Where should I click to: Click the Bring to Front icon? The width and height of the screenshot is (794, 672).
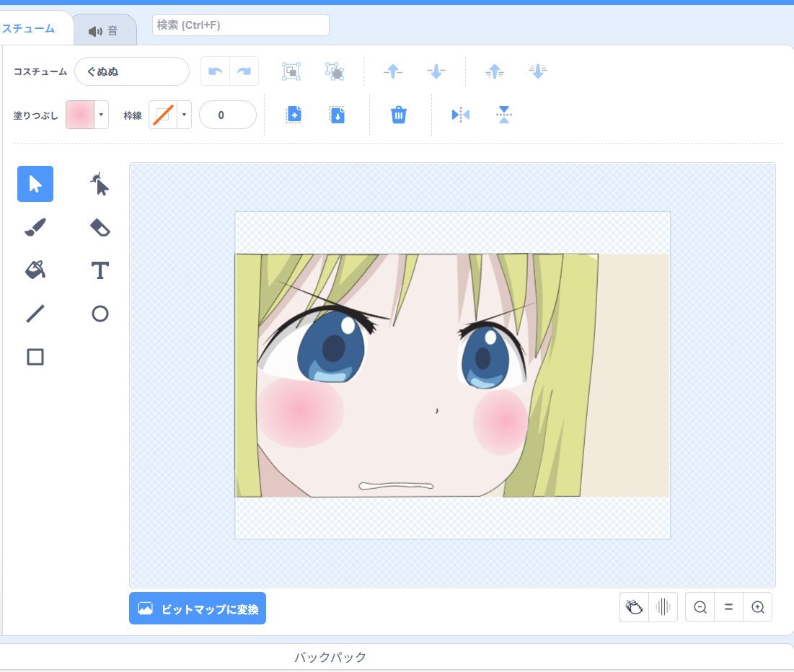495,71
